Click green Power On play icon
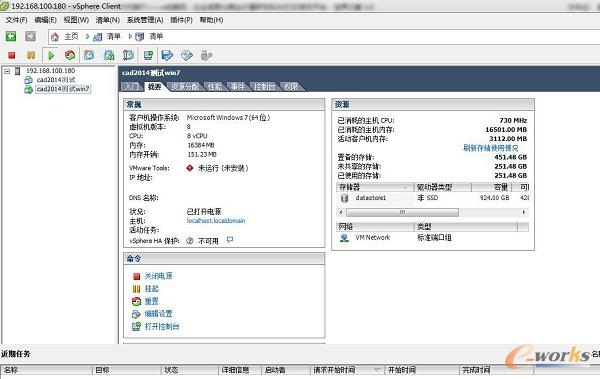Screen dimensions: 600x379 [51, 56]
